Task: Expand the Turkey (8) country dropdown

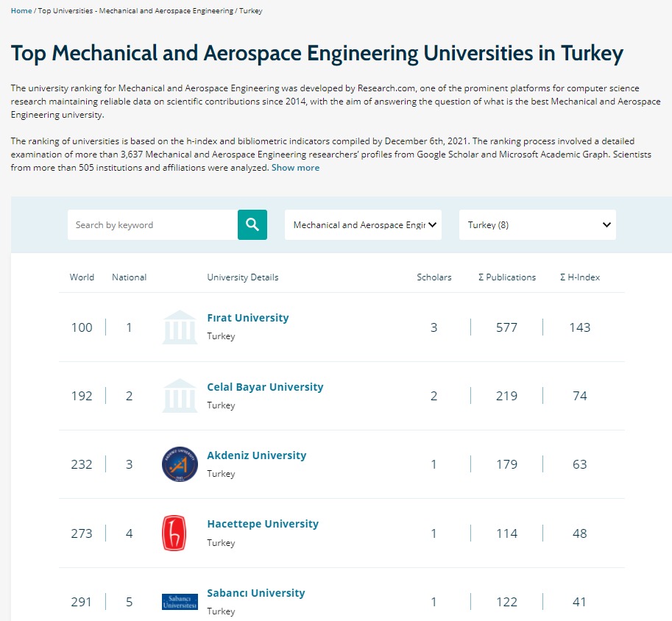Action: click(537, 225)
